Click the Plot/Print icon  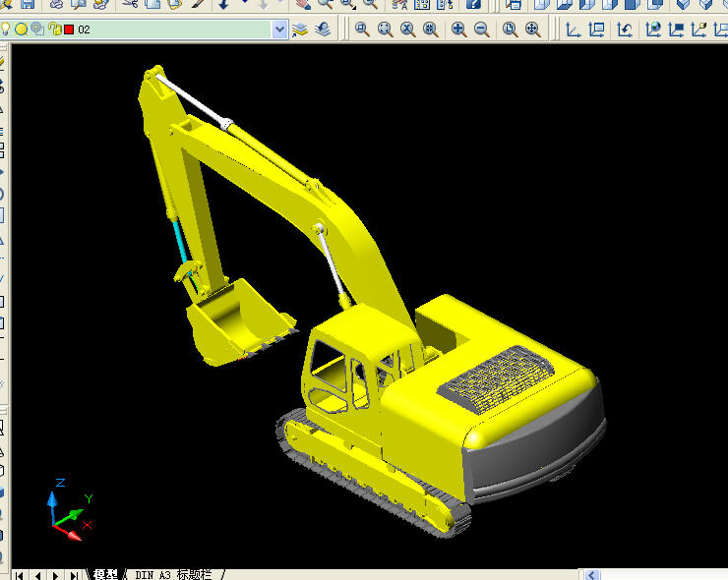click(57, 4)
